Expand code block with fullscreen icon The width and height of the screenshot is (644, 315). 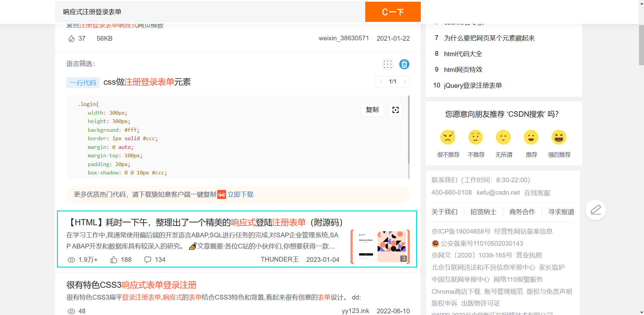(x=396, y=110)
